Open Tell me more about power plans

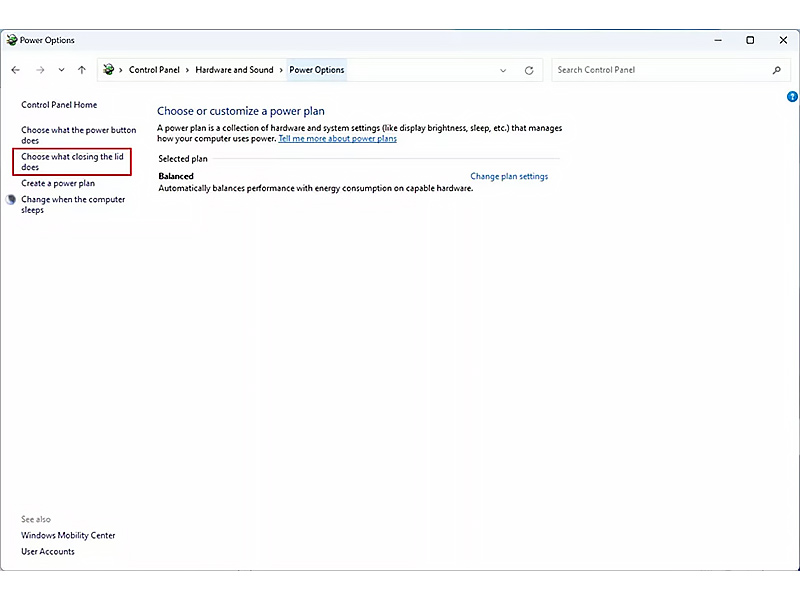pos(337,139)
